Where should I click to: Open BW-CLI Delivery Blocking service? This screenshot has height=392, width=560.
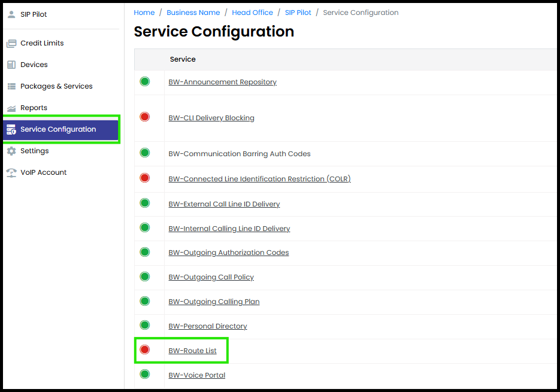(x=211, y=118)
